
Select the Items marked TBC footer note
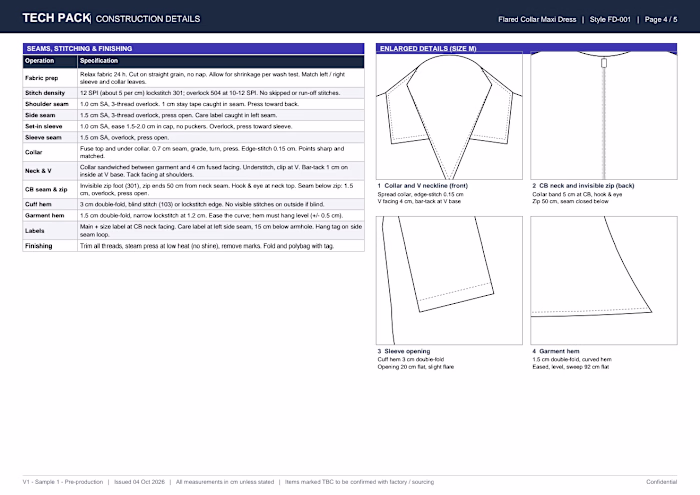359,482
